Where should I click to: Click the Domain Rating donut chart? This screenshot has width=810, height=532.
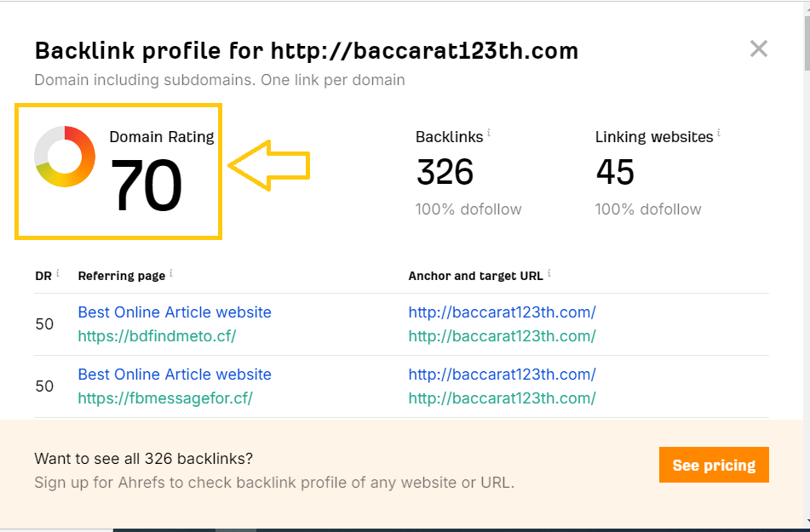65,157
